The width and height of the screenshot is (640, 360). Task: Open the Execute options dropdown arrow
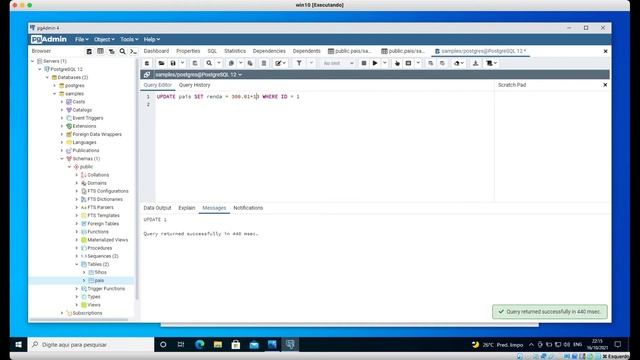(x=384, y=63)
